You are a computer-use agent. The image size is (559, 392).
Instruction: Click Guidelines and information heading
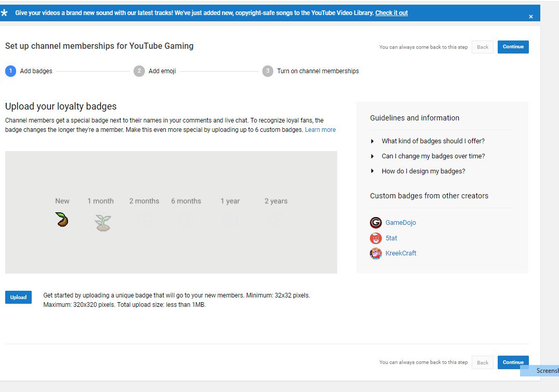pos(415,118)
